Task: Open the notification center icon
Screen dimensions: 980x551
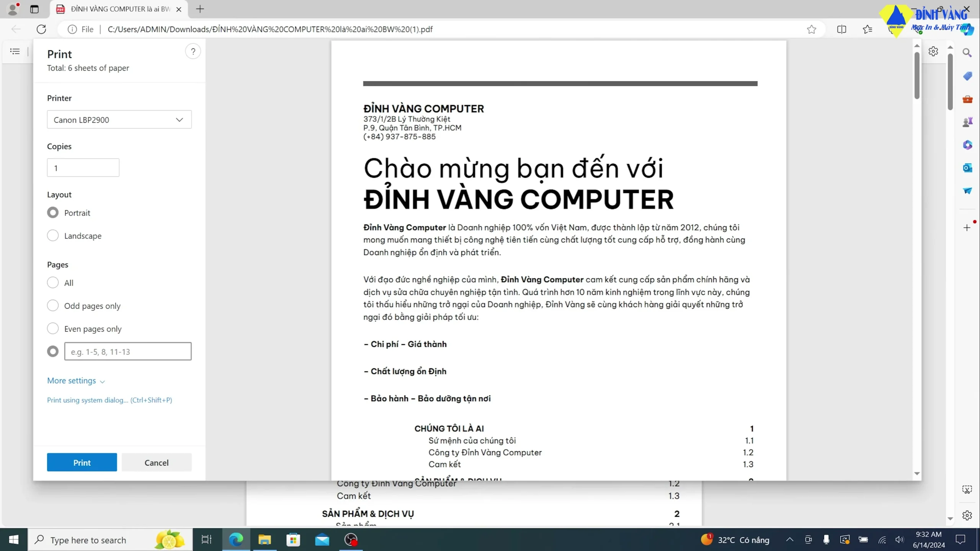Action: (x=961, y=540)
